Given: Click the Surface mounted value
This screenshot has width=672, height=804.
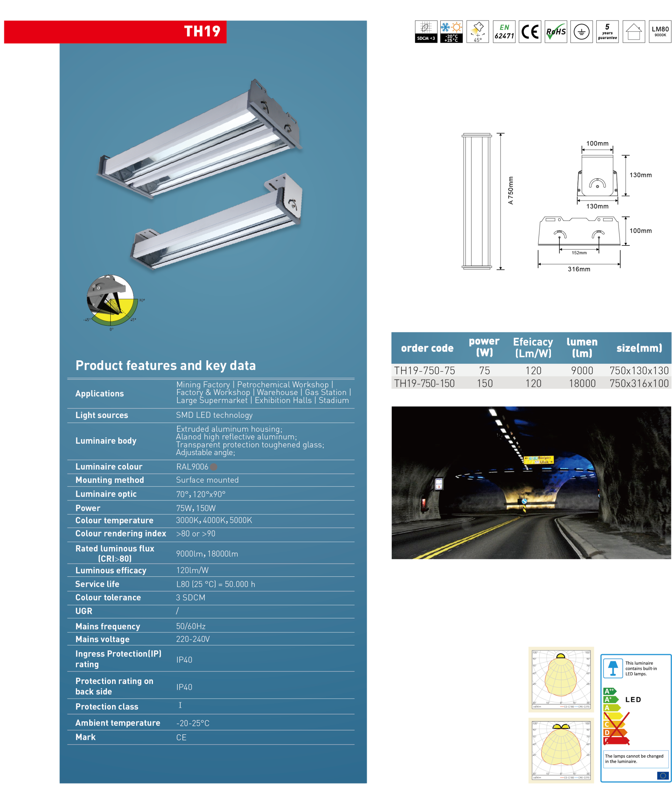Looking at the screenshot, I should 208,480.
